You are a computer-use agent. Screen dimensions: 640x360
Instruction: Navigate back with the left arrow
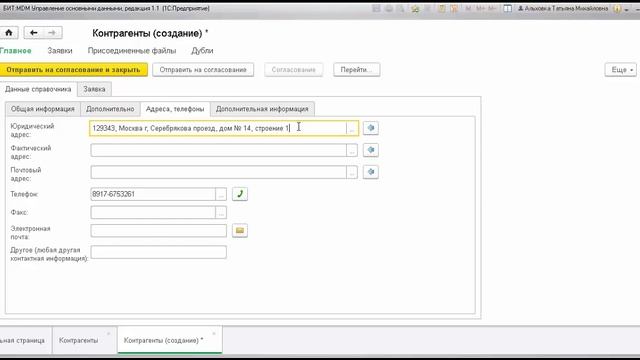33,33
